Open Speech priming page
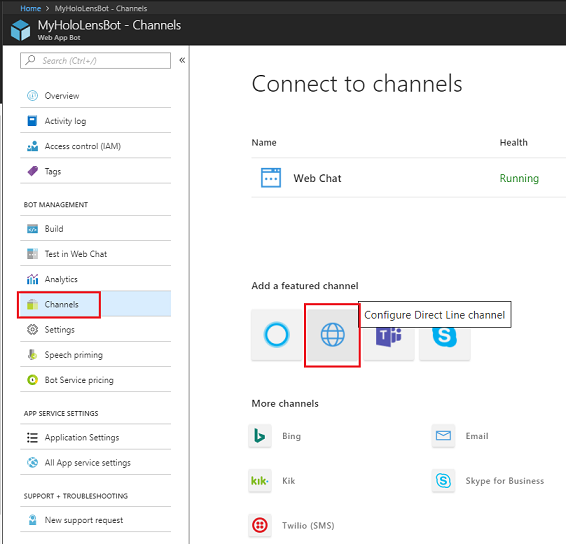Image resolution: width=566 pixels, height=544 pixels. (95, 355)
